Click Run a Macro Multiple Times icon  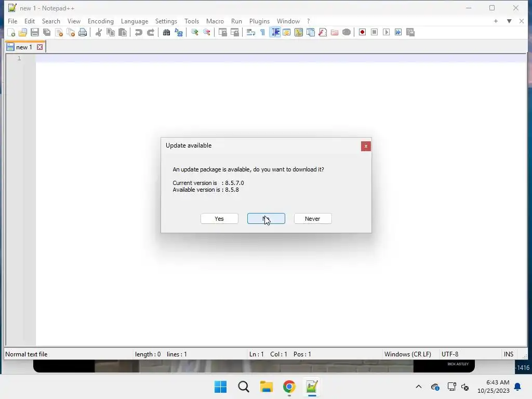[398, 32]
